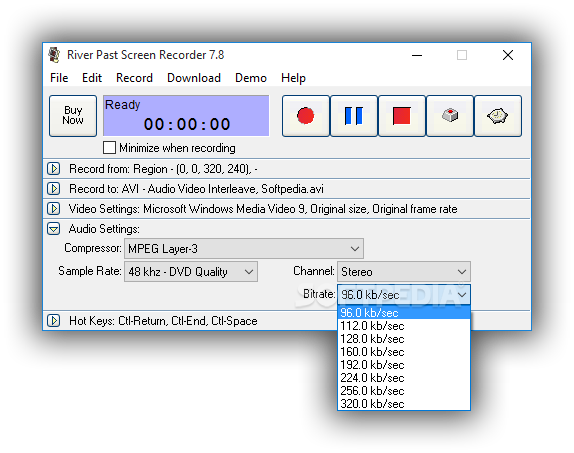Pause recording with the blue Pause button
The height and width of the screenshot is (453, 574).
[354, 116]
